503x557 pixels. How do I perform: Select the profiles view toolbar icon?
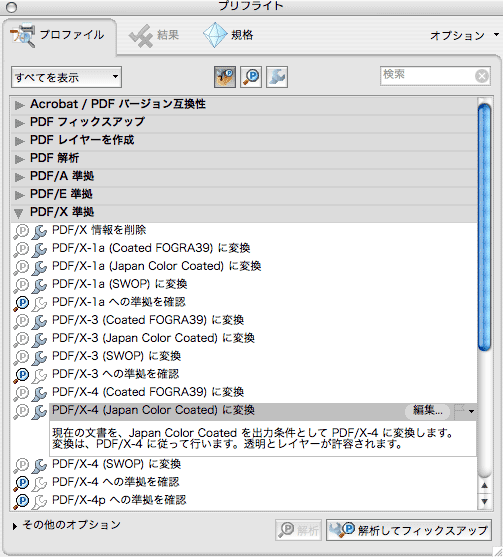coord(225,77)
